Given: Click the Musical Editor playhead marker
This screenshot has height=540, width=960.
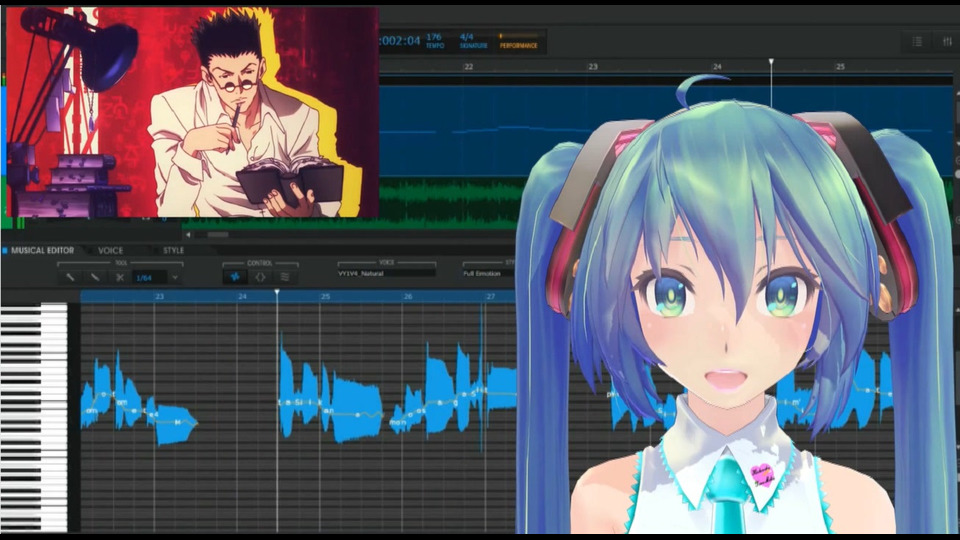Looking at the screenshot, I should pos(277,293).
